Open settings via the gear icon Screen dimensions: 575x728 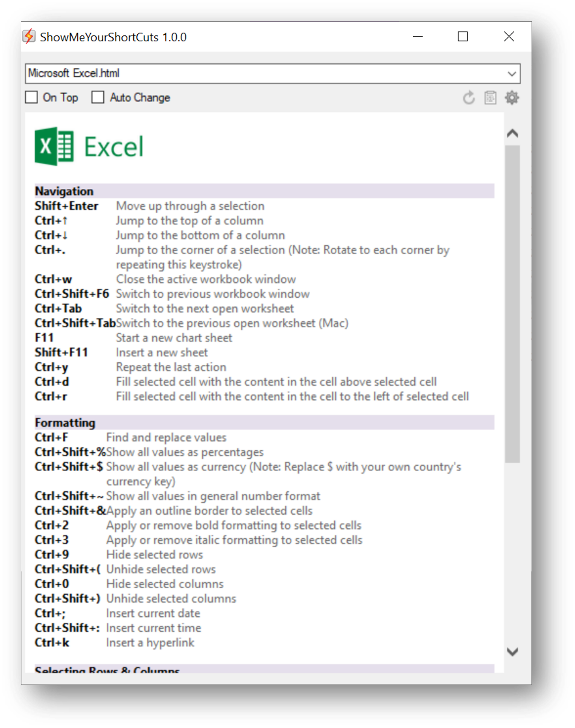[512, 98]
